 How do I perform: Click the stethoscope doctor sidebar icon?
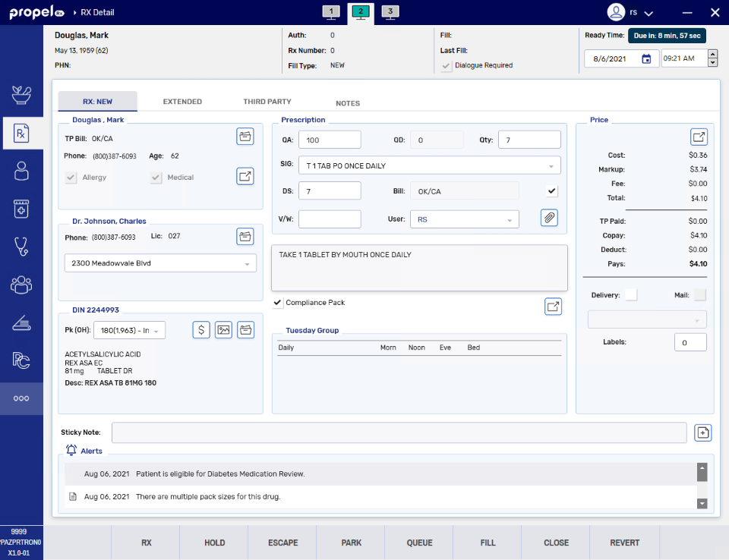pos(21,247)
